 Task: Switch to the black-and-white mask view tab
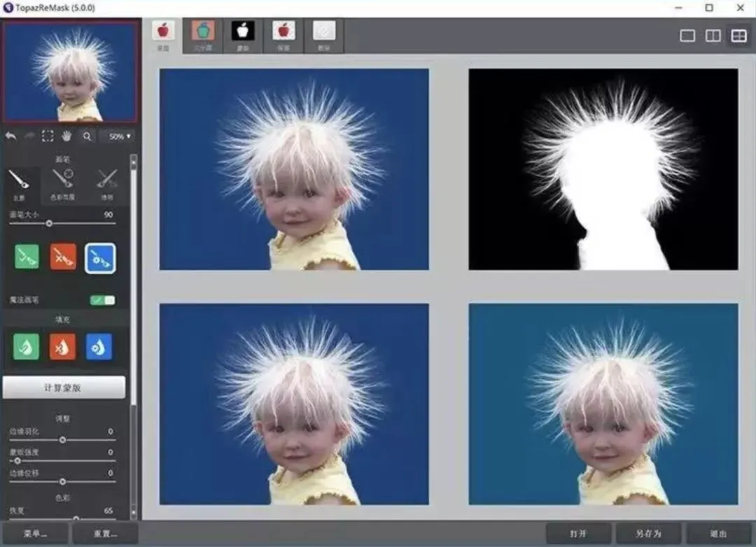pyautogui.click(x=243, y=35)
